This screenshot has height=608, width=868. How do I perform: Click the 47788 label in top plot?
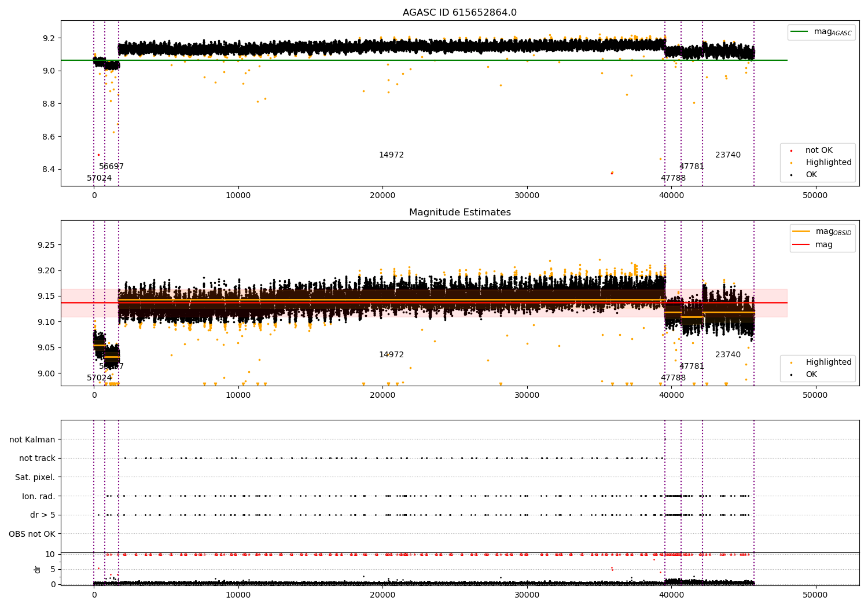pos(673,178)
